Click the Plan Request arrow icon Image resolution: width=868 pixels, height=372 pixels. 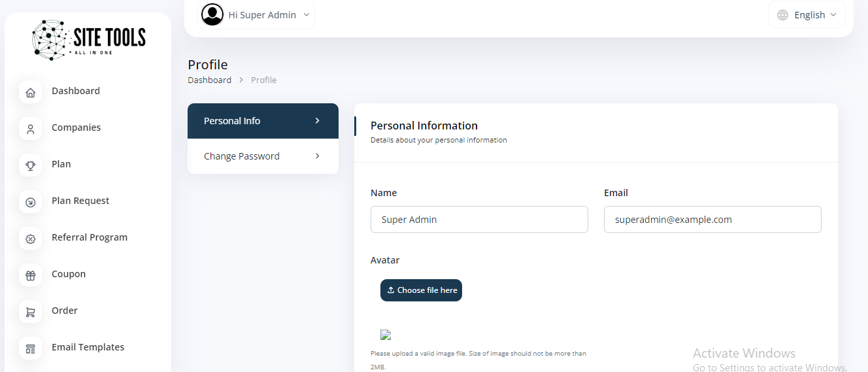coord(30,203)
